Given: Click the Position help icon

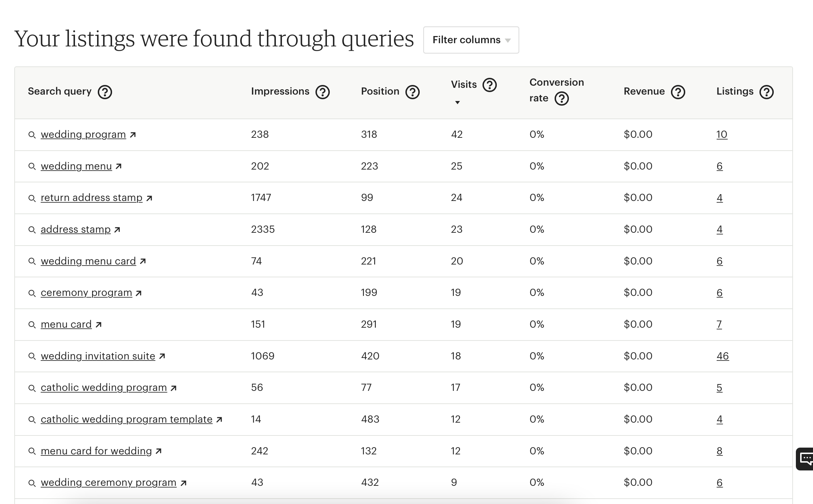Looking at the screenshot, I should (413, 92).
